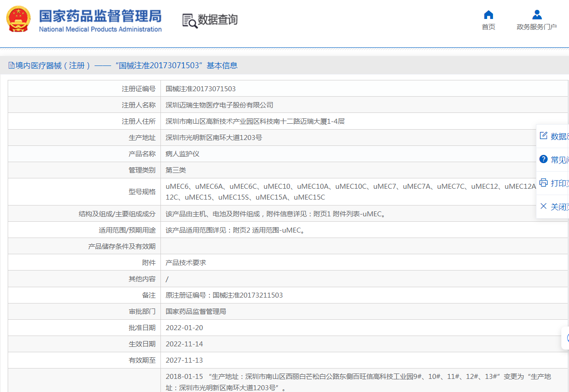Viewport: 569px width, 392px height.
Task: Click the 管理类别 row label
Action: coord(142,170)
